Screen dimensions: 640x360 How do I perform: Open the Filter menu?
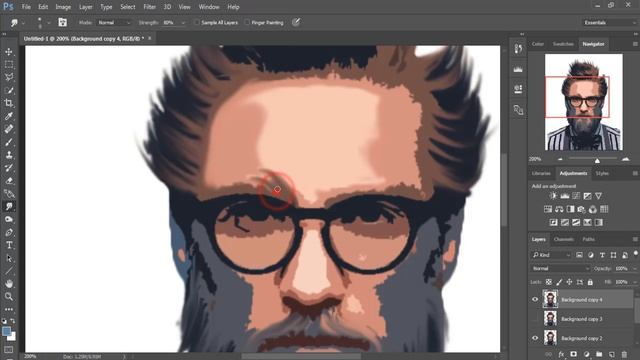149,7
